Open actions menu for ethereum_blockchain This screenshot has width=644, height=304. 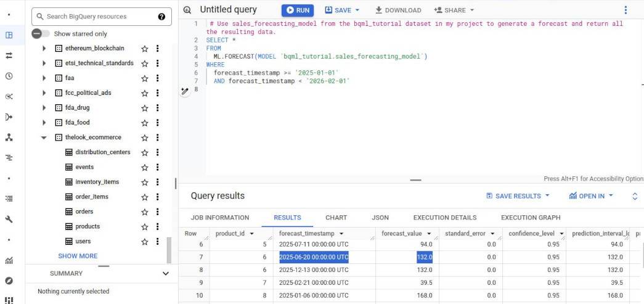(157, 49)
